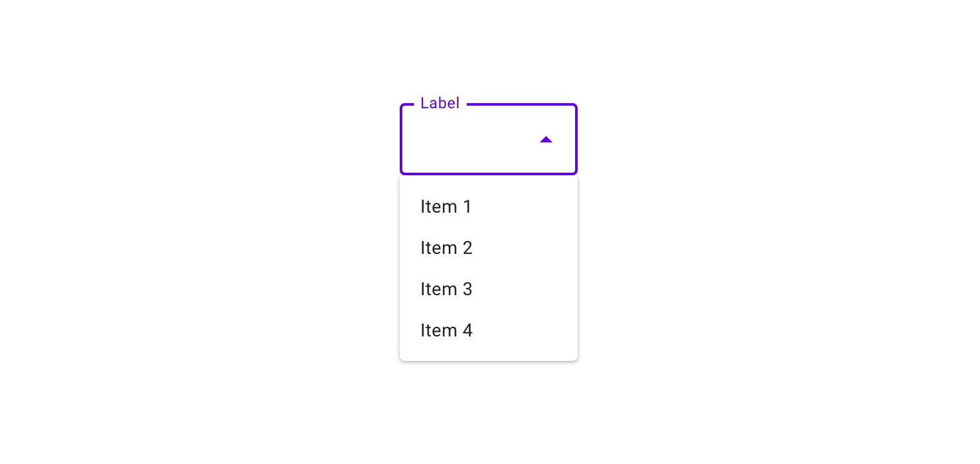This screenshot has height=464, width=980.
Task: Set the Label select to Item 4
Action: pyautogui.click(x=446, y=331)
